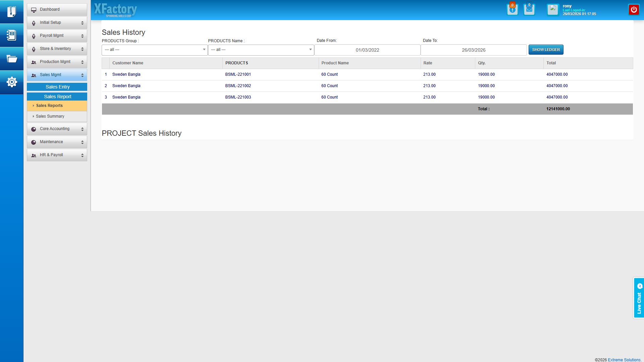Image resolution: width=644 pixels, height=362 pixels.
Task: Expand the Core Accounting menu
Action: point(57,129)
